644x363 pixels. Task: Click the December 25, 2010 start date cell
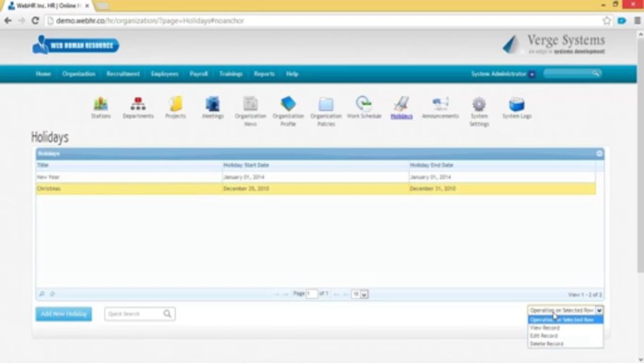[315, 189]
